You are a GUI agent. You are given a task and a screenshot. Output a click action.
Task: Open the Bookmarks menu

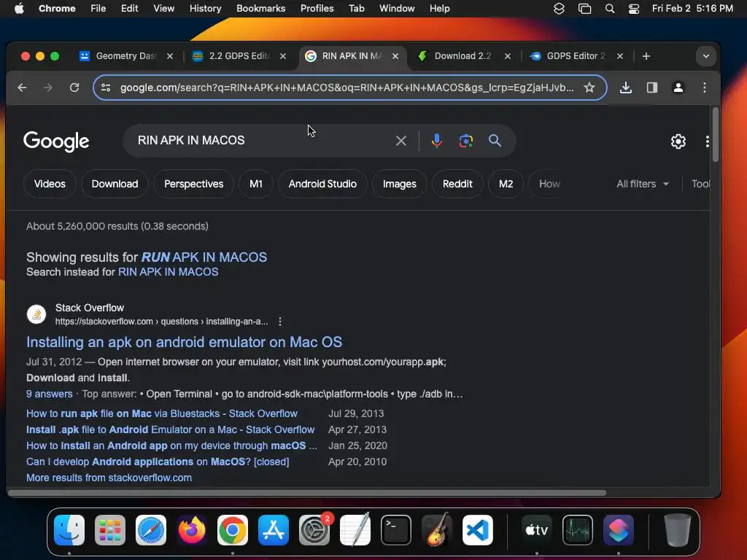(x=260, y=9)
